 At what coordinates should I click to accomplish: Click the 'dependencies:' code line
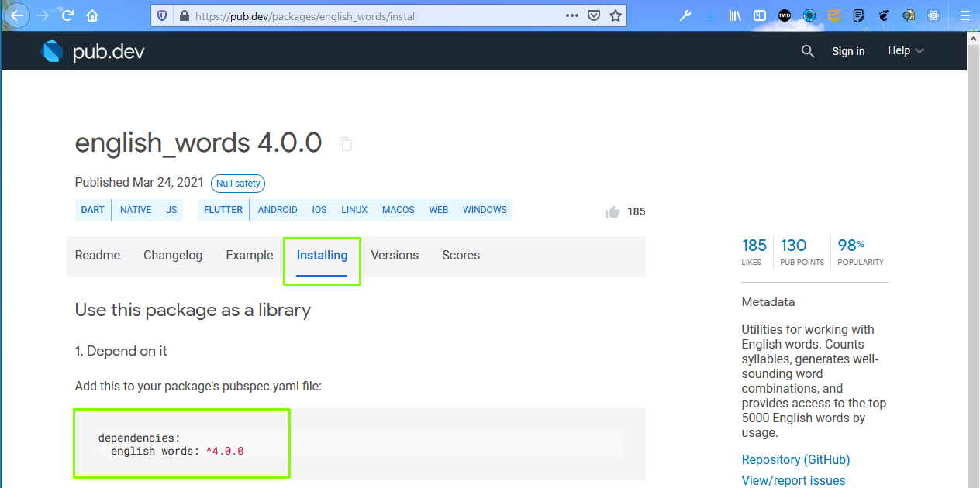[139, 438]
